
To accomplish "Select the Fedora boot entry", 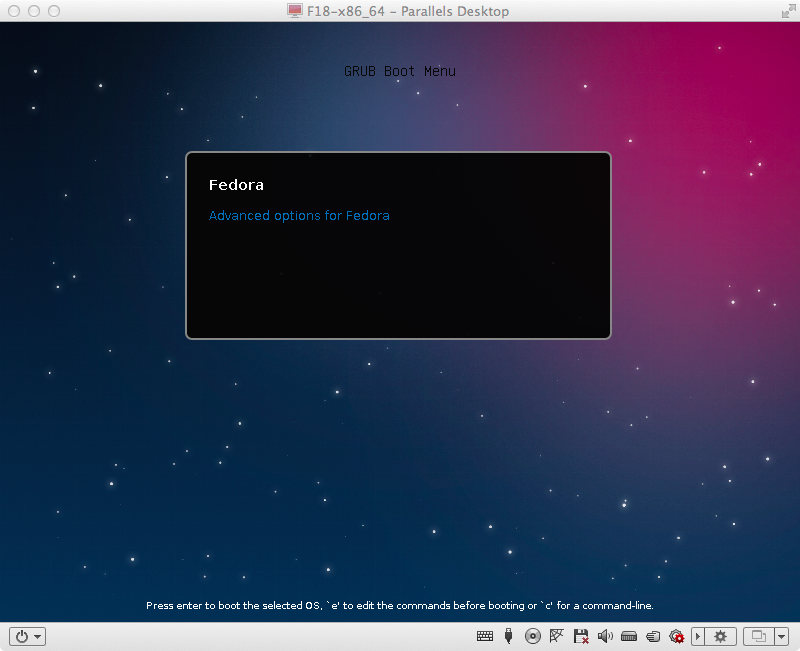I will tap(236, 185).
